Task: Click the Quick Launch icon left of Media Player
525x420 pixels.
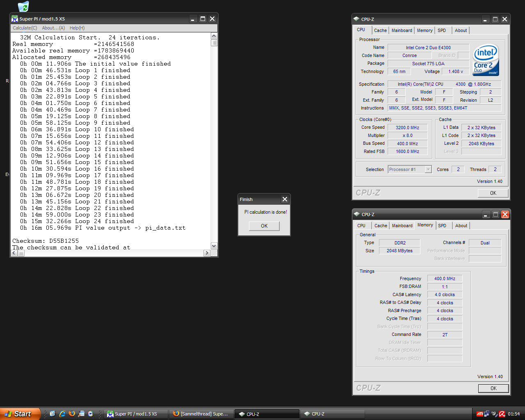Action: (81, 414)
